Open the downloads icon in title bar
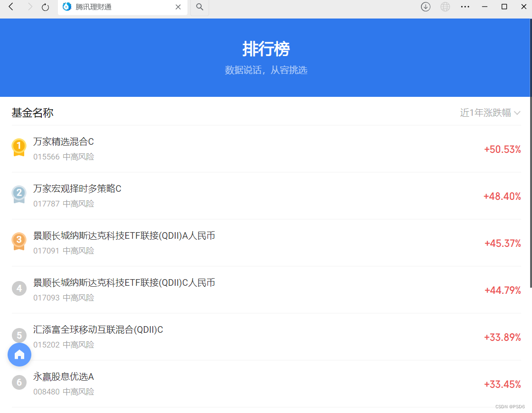 (426, 7)
